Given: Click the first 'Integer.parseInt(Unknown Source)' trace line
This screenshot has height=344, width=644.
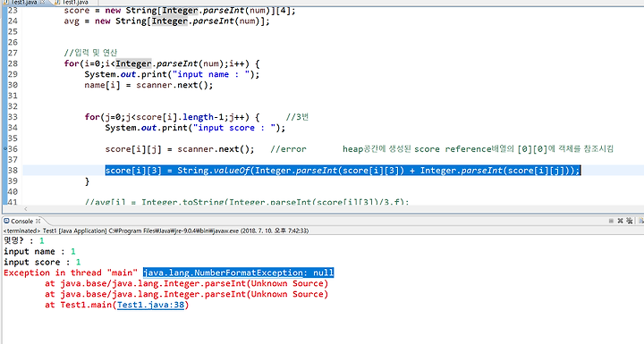Looking at the screenshot, I should pyautogui.click(x=186, y=283).
